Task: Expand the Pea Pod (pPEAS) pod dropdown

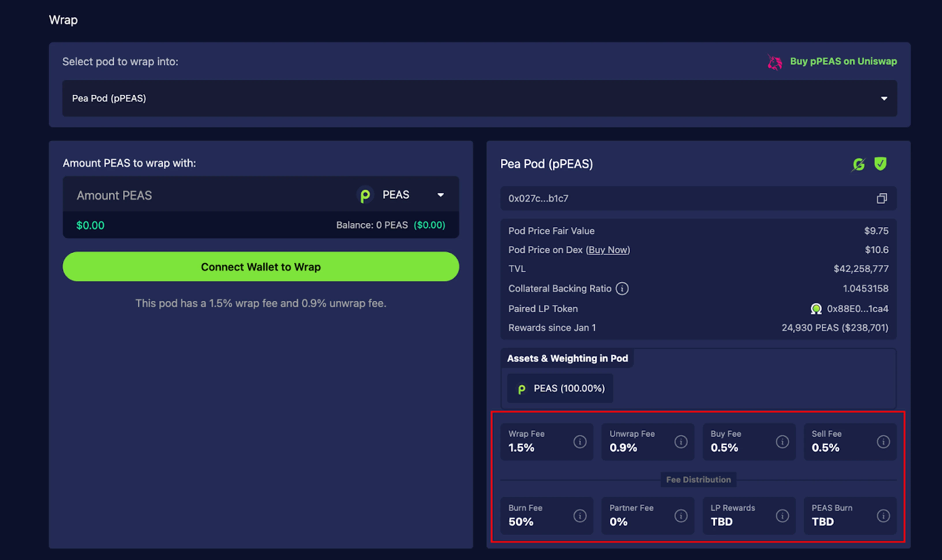Action: tap(480, 98)
